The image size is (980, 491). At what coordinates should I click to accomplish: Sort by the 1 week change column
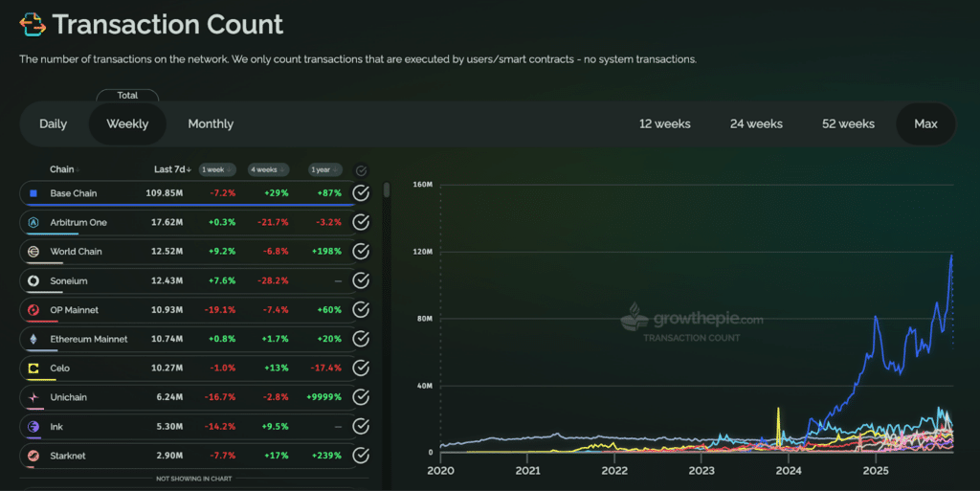(x=217, y=170)
